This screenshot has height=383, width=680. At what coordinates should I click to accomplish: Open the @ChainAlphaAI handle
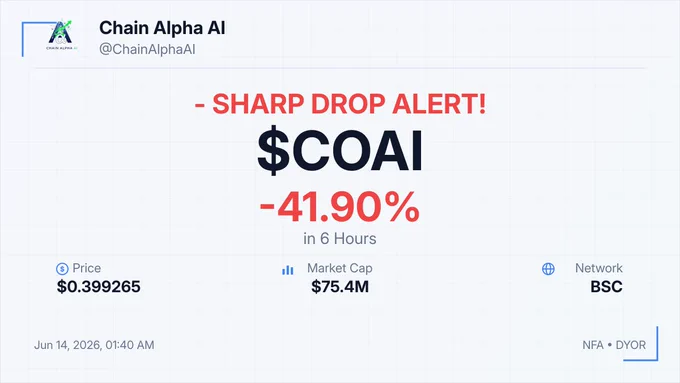147,49
